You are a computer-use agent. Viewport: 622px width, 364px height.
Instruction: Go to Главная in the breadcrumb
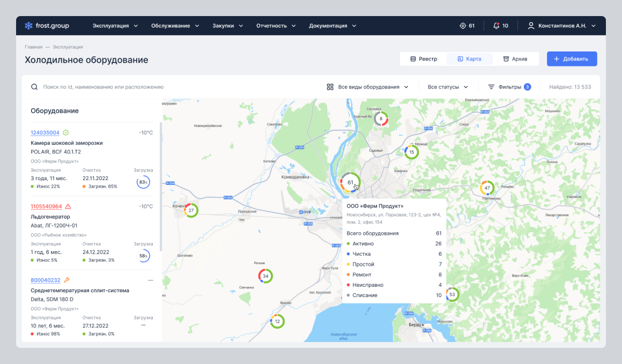[x=33, y=47]
